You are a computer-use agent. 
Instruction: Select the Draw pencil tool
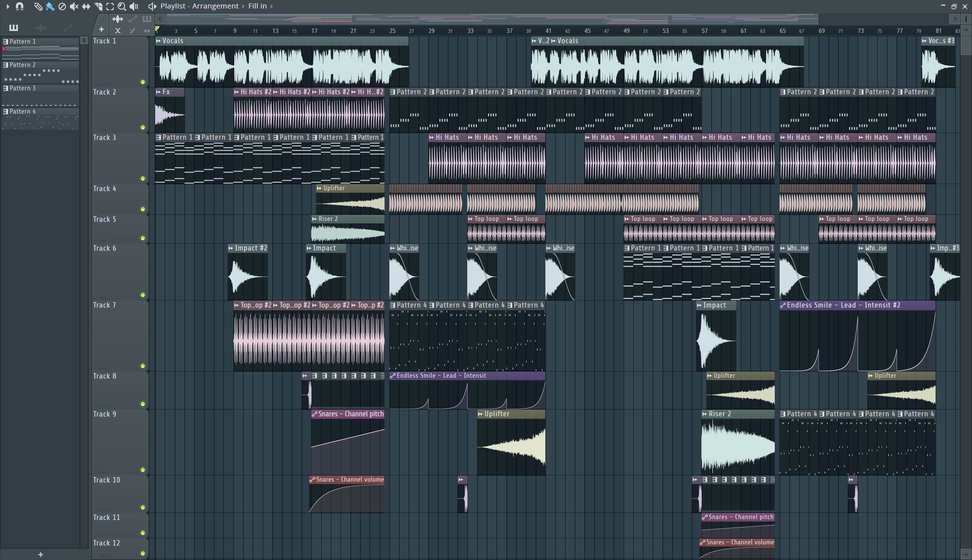coord(38,6)
